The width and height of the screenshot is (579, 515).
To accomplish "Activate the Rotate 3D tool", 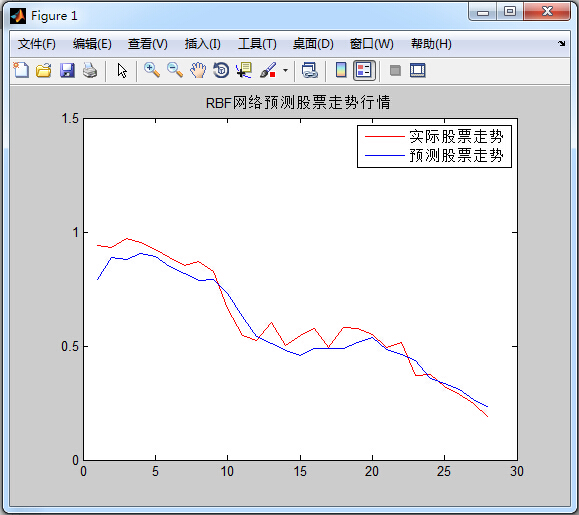I will click(x=221, y=70).
